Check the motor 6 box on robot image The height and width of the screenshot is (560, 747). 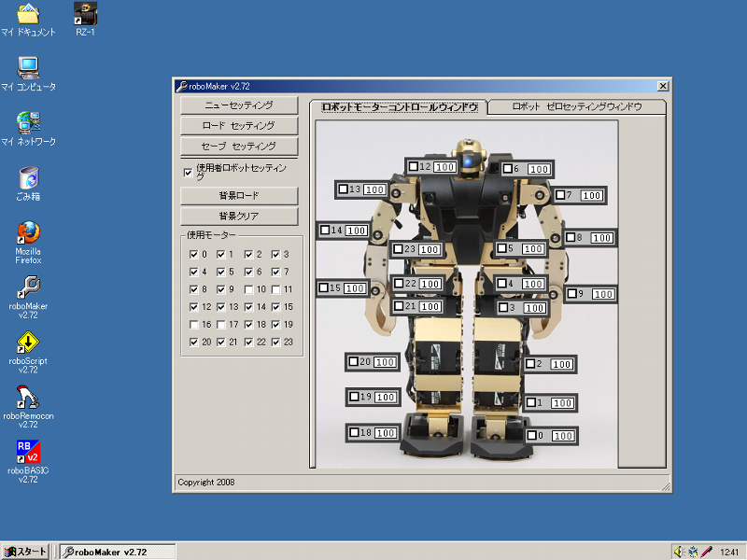tap(508, 169)
